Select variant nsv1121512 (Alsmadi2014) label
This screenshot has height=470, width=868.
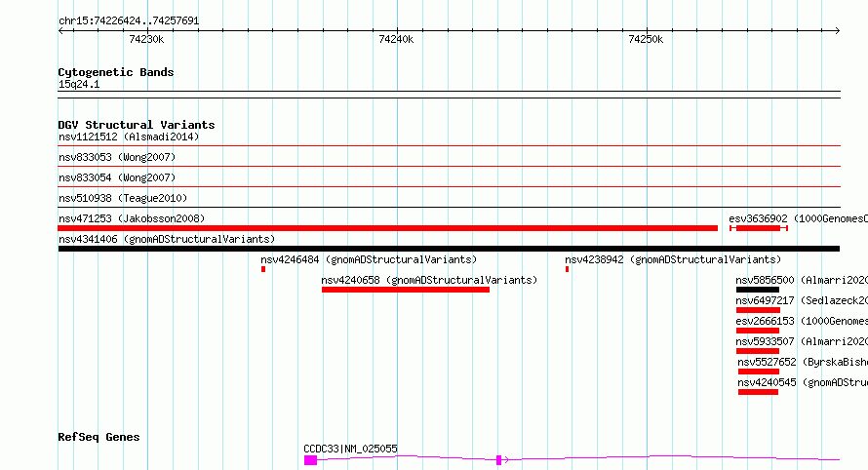coord(129,137)
